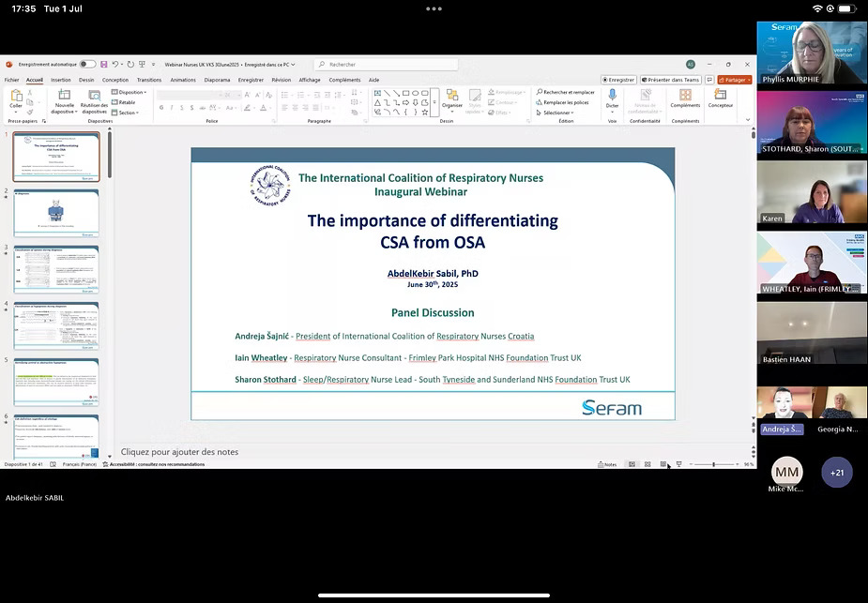Screen dimensions: 868x603
Task: Select slide 2 thumbnail in slide panel
Action: (56, 212)
